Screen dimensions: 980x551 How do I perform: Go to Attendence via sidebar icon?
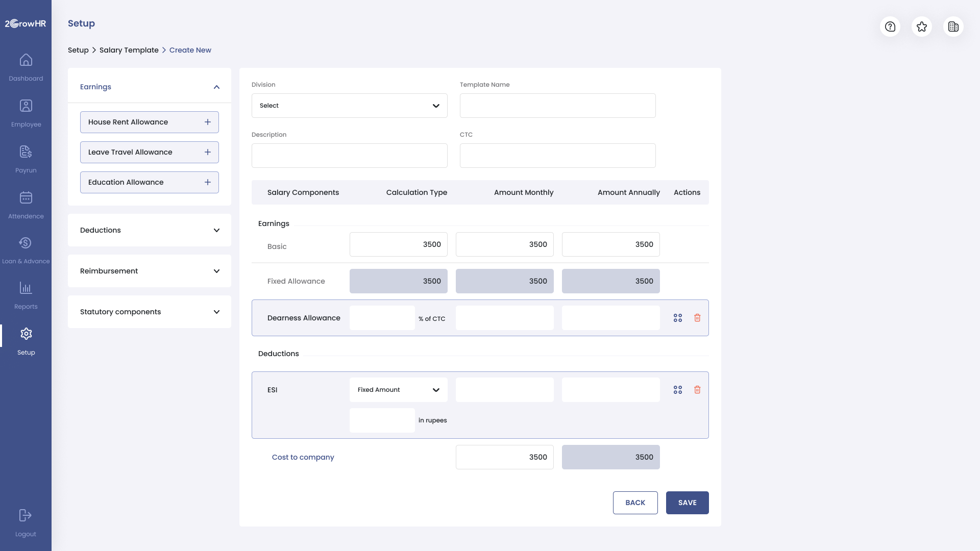coord(26,204)
